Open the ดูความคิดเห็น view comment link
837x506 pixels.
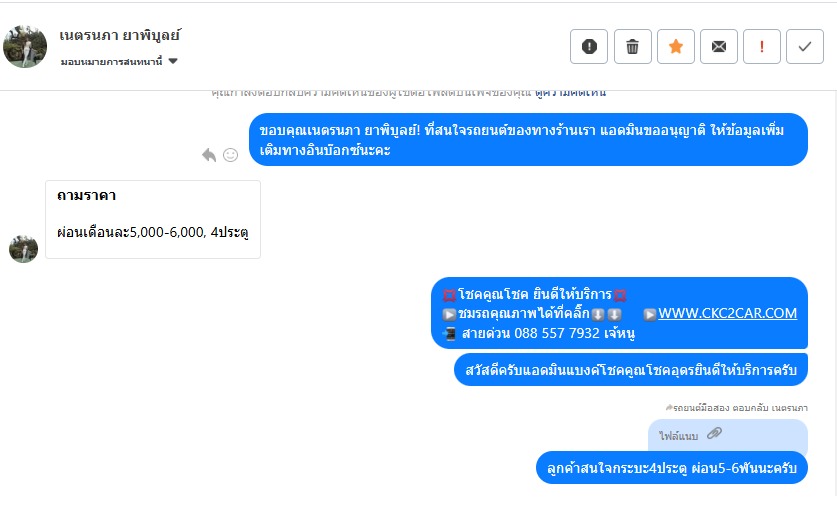tap(570, 92)
